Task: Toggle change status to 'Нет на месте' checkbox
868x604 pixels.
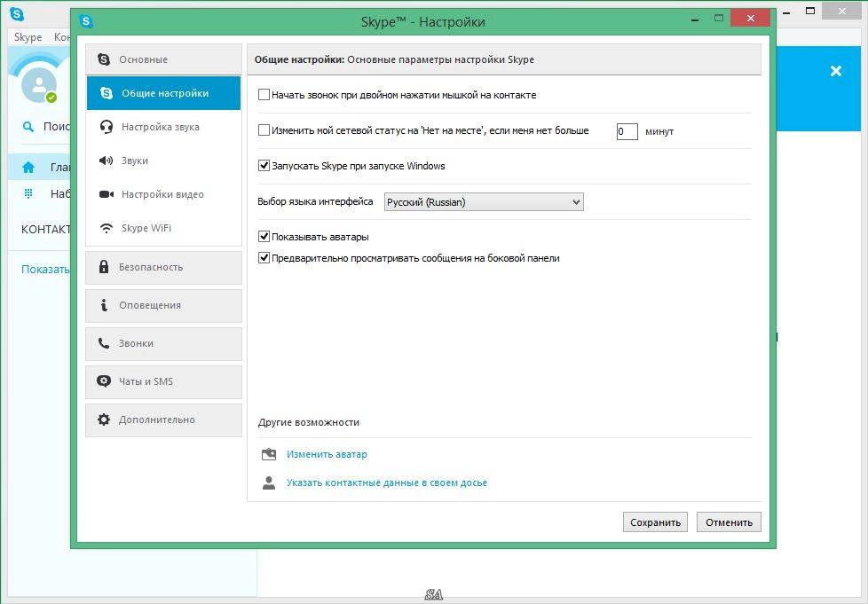Action: [x=264, y=130]
